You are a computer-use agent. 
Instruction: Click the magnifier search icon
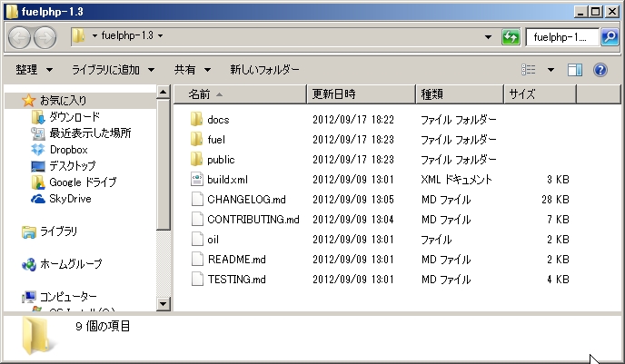pyautogui.click(x=610, y=37)
